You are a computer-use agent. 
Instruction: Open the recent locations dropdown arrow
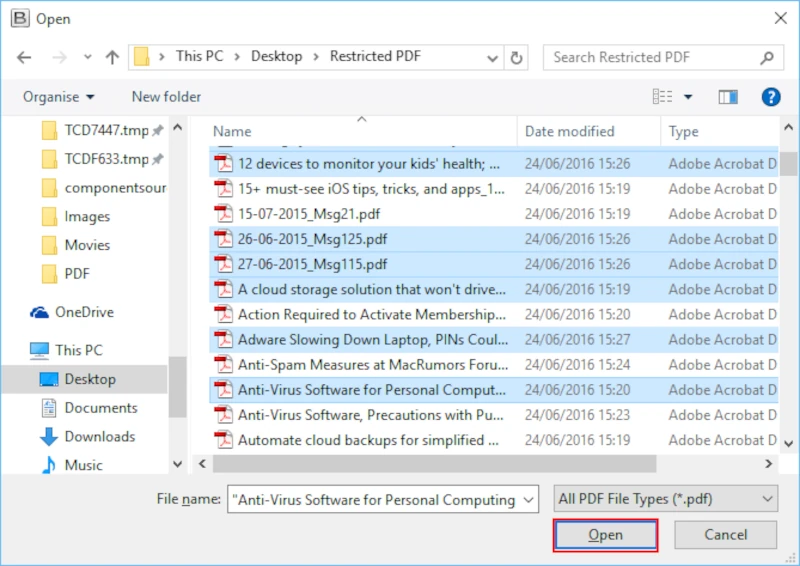pos(88,57)
